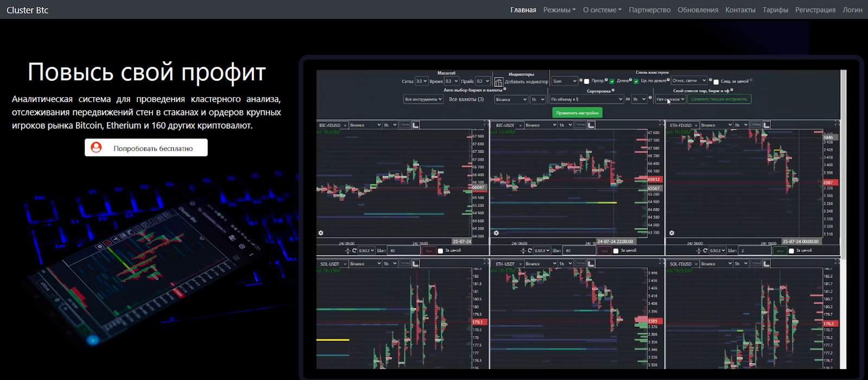Enable За ценой checkbox under BTC-FDUSD chart
The height and width of the screenshot is (380, 868).
(x=441, y=251)
